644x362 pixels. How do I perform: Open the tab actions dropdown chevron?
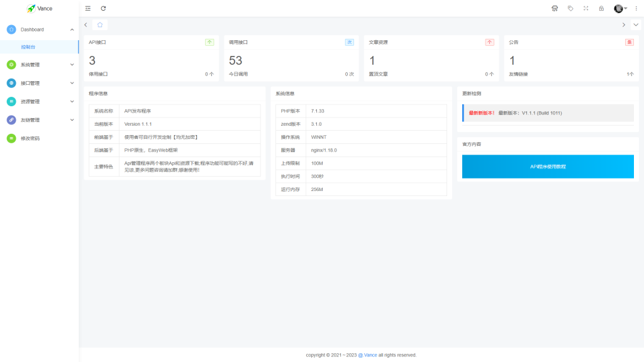pyautogui.click(x=636, y=25)
